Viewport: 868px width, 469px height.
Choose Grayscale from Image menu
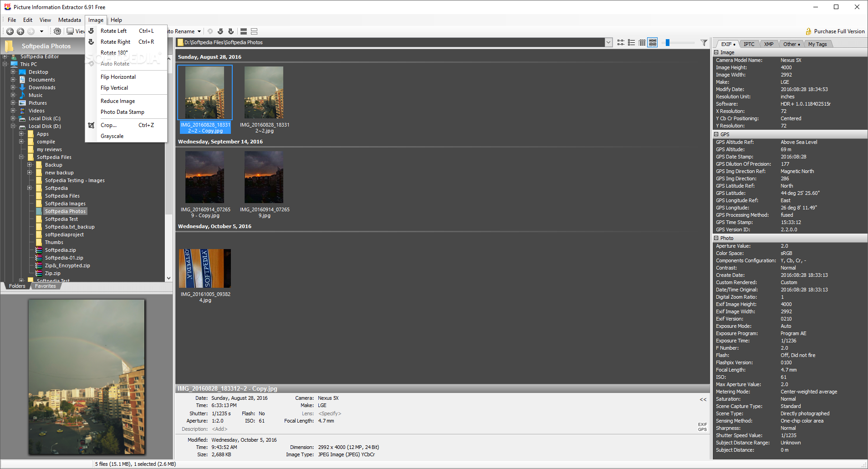pos(126,136)
